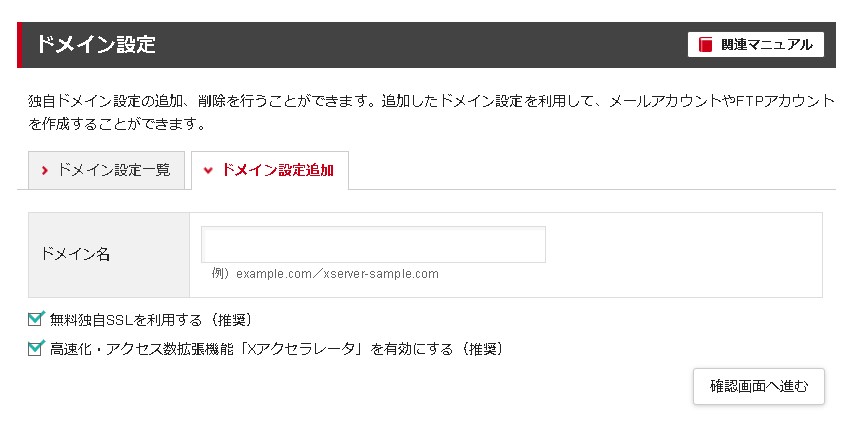Select the ドメイン設定追加 tab
851x434 pixels.
coord(270,170)
